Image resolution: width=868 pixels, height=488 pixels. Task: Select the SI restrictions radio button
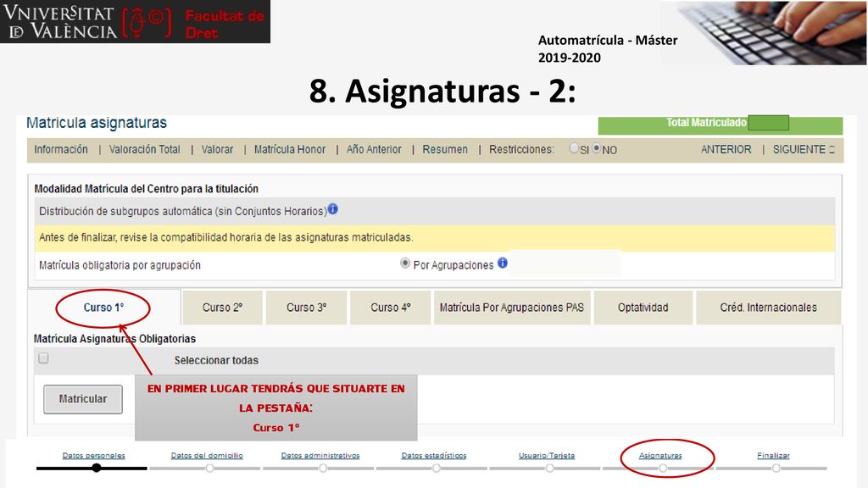pos(574,148)
